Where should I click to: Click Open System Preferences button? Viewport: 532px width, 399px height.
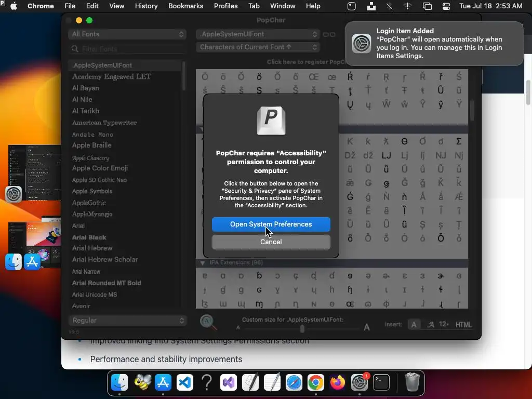[x=271, y=224]
